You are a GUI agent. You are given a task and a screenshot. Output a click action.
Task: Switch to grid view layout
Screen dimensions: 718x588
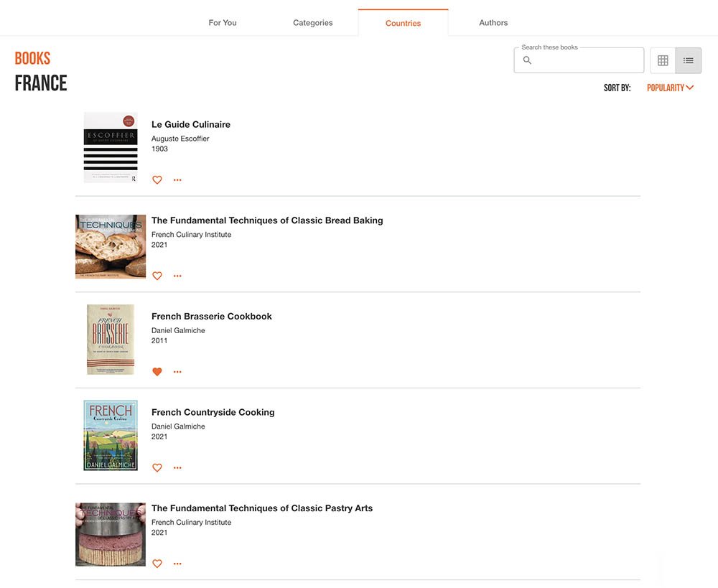[663, 60]
